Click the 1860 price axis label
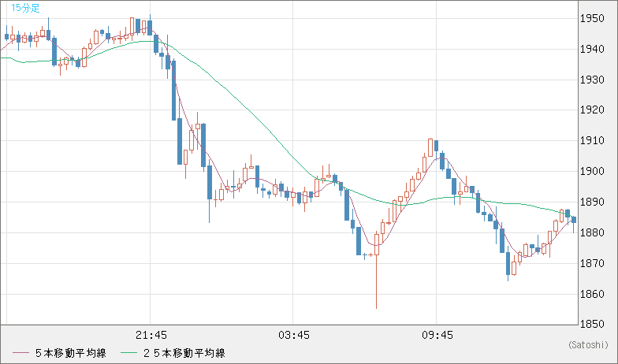 tap(592, 295)
